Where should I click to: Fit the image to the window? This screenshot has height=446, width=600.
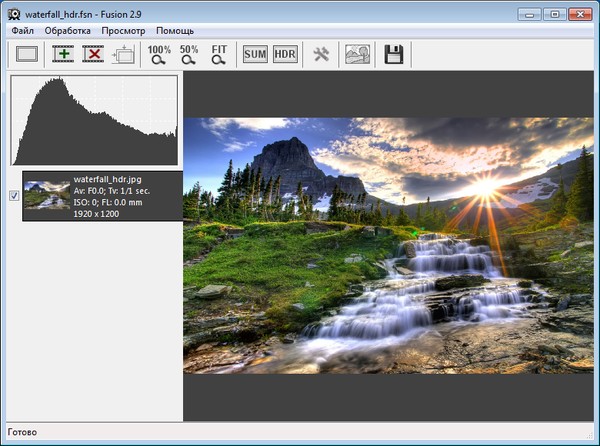(220, 55)
